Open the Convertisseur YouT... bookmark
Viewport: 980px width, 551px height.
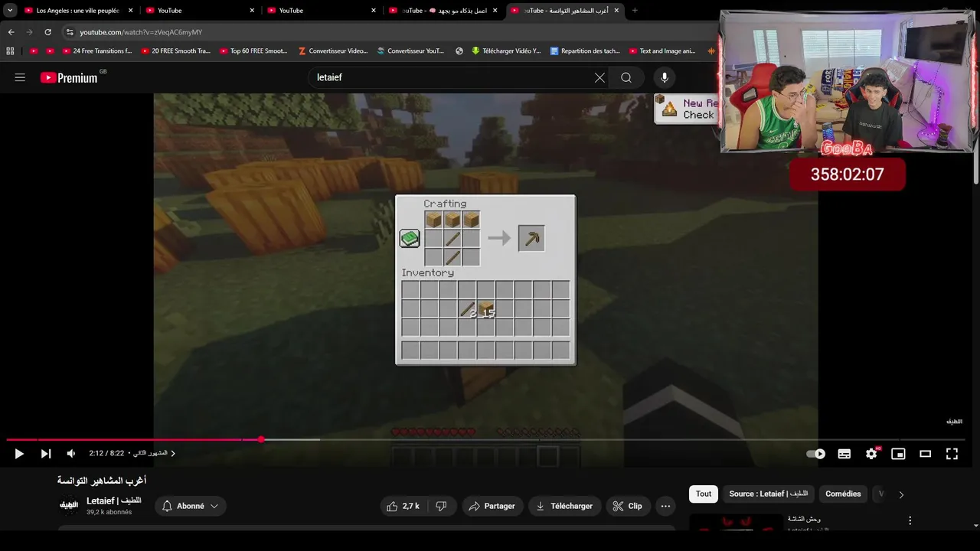[x=411, y=51]
